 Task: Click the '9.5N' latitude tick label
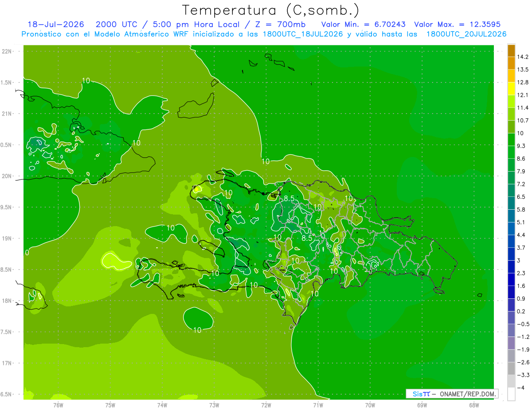pos(7,207)
